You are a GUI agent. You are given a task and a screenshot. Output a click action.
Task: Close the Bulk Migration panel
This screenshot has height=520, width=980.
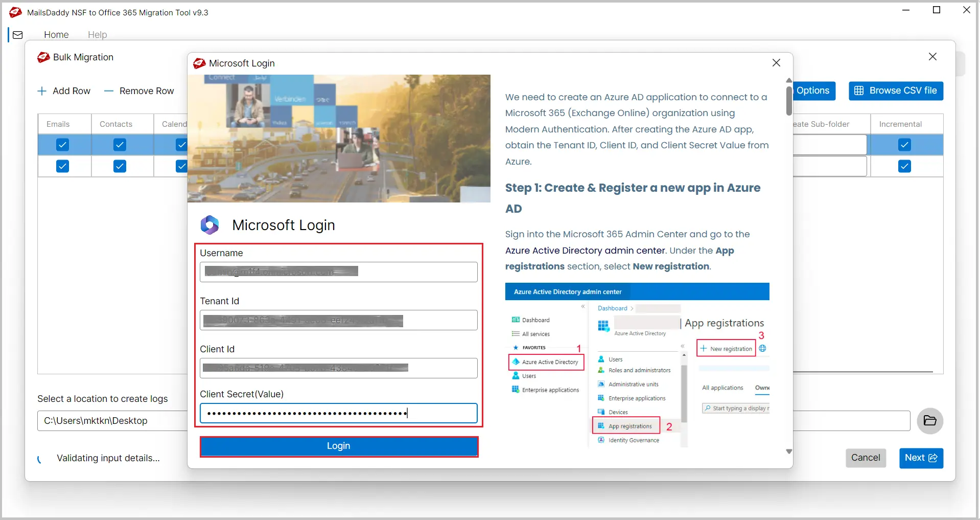tap(932, 57)
